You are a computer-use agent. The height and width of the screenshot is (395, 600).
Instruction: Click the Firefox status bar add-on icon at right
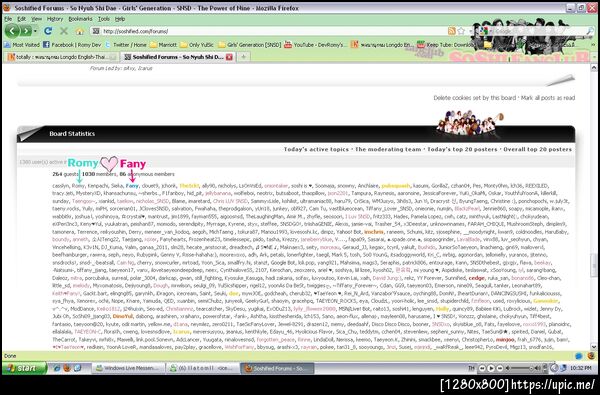point(591,356)
